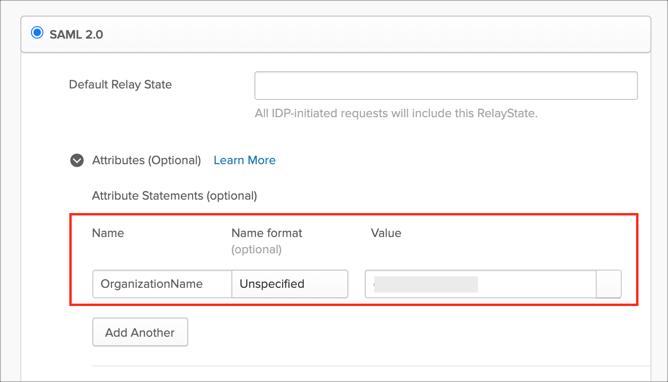The image size is (668, 382).
Task: Click the RelayState helper text
Action: click(x=396, y=113)
